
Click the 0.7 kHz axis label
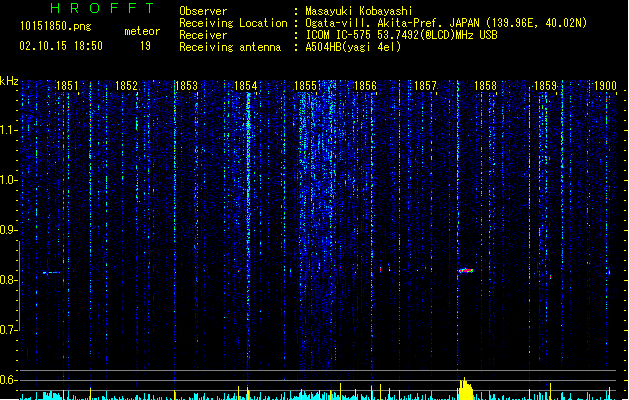(x=8, y=330)
